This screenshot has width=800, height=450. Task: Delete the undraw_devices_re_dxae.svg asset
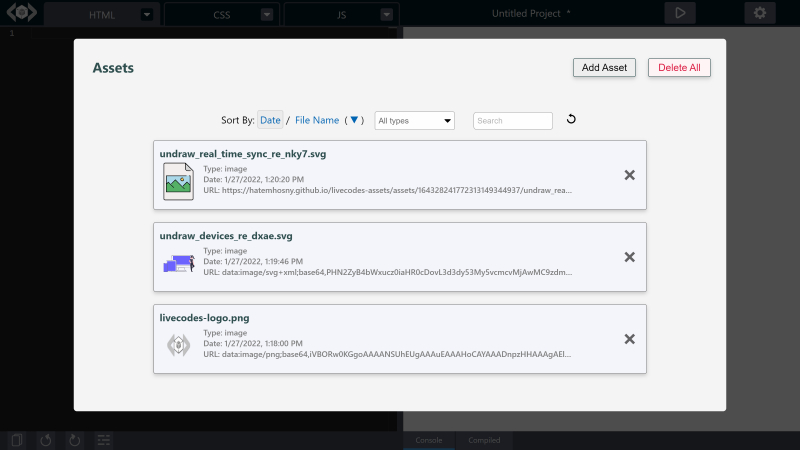click(x=629, y=257)
